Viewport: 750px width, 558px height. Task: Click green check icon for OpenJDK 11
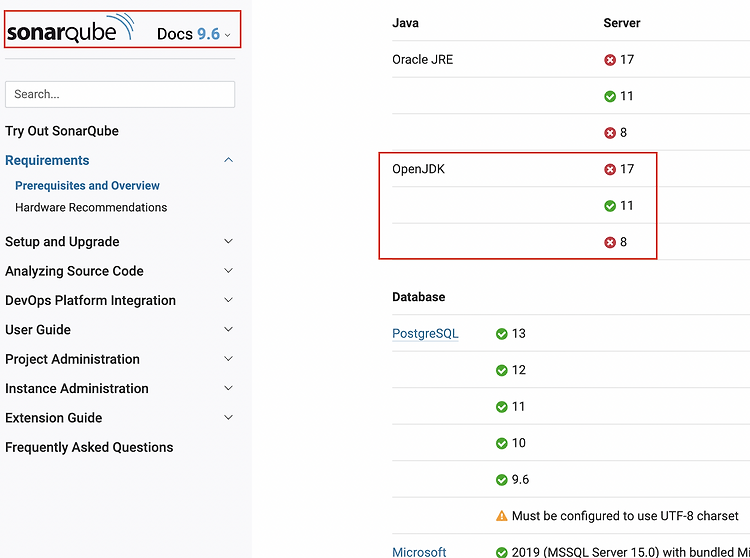[610, 206]
